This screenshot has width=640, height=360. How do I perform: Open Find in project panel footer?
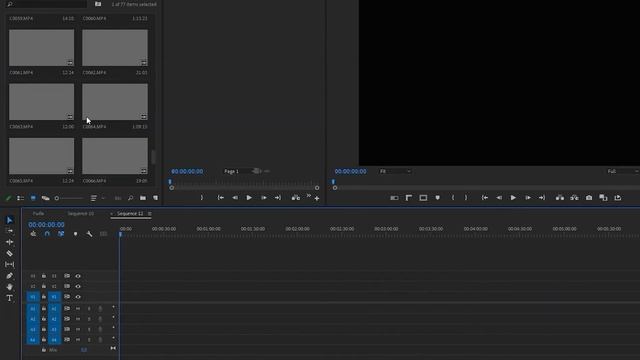click(131, 198)
